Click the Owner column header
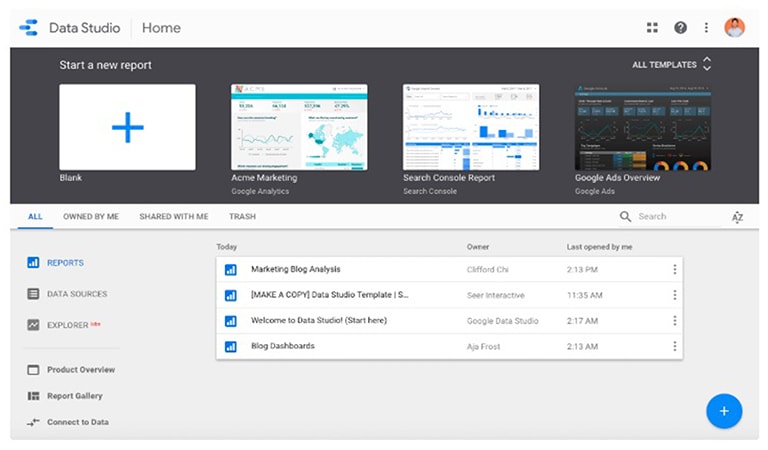This screenshot has height=450, width=768. pyautogui.click(x=478, y=247)
